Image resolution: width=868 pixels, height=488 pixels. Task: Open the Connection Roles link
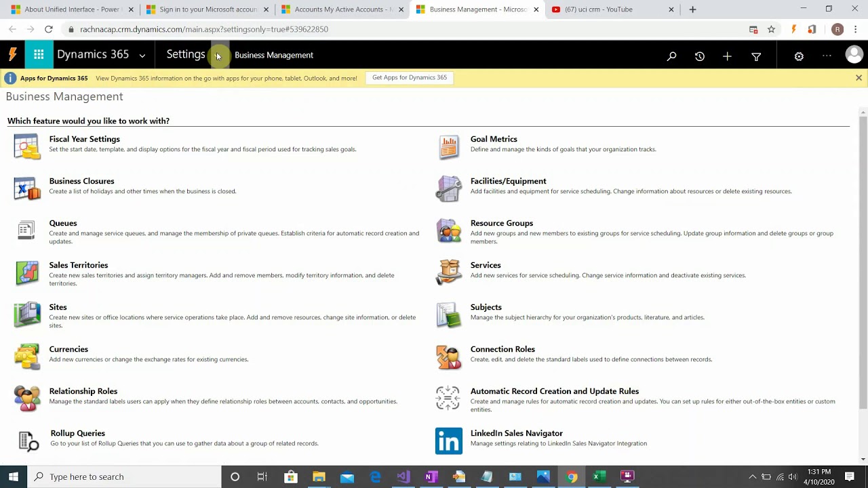point(502,349)
